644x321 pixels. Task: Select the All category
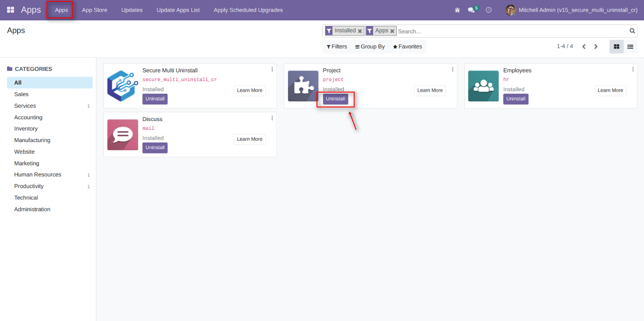click(50, 82)
